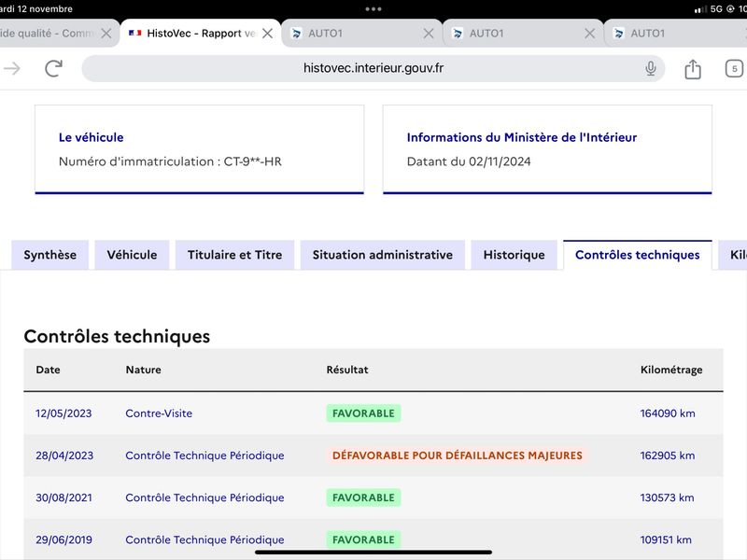Click the Contre-Visite nature cell
747x560 pixels.
(159, 413)
